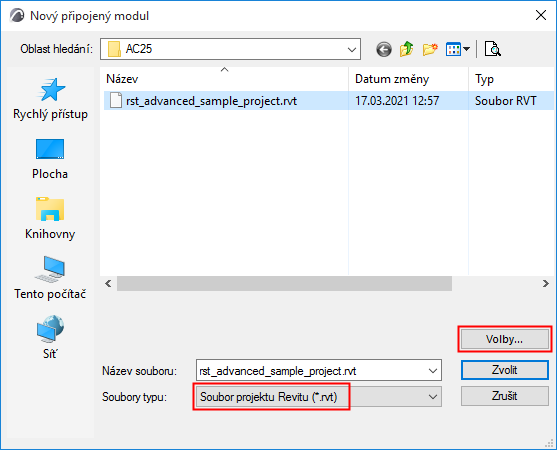Open Rychlý přístup location
The image size is (557, 450).
50,99
